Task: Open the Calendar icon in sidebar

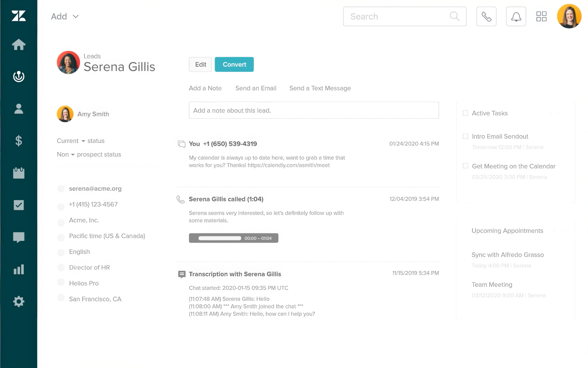Action: [x=18, y=173]
